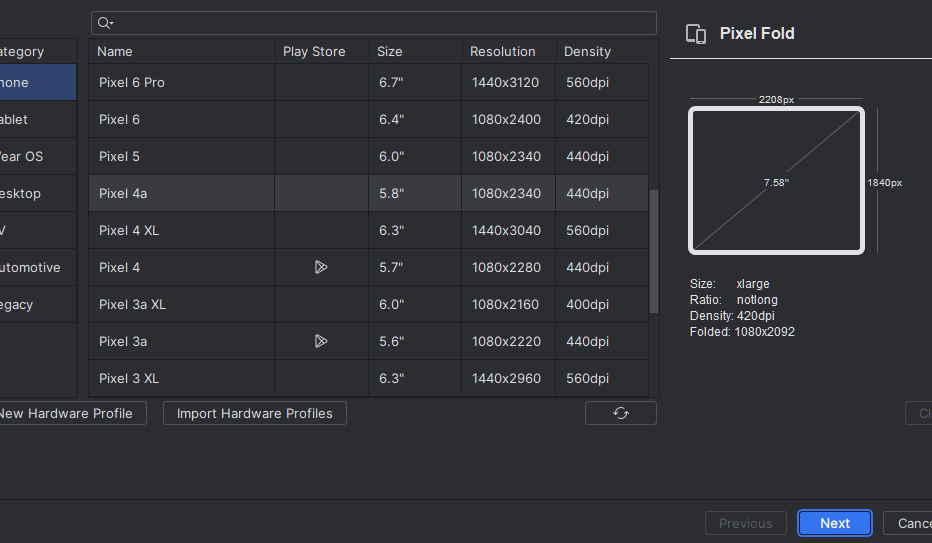Click the 1080x2400 resolution cell
This screenshot has height=543, width=932.
(506, 119)
